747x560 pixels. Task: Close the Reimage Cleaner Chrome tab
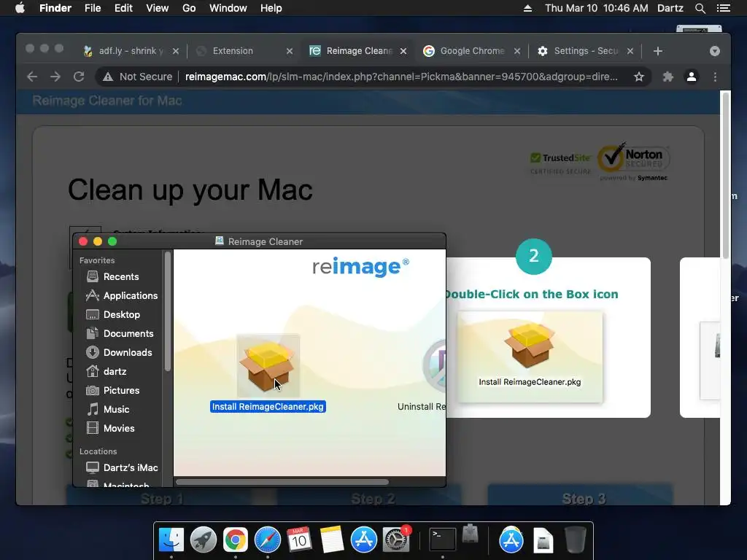[x=403, y=51]
